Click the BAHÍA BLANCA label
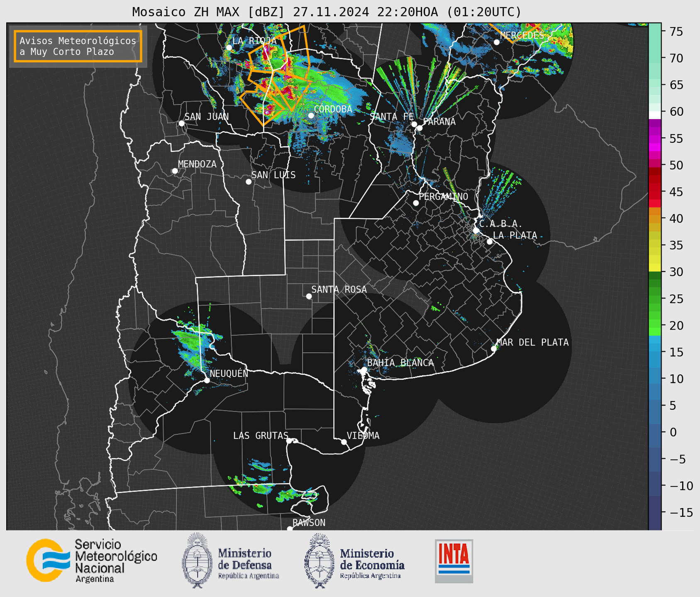 400,363
